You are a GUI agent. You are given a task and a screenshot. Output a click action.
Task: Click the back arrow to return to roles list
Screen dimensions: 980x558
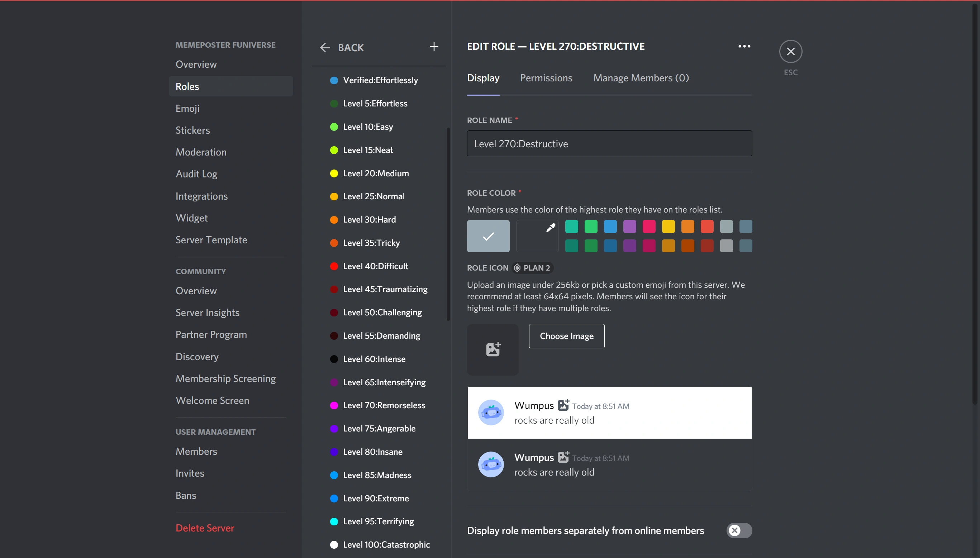(x=325, y=47)
